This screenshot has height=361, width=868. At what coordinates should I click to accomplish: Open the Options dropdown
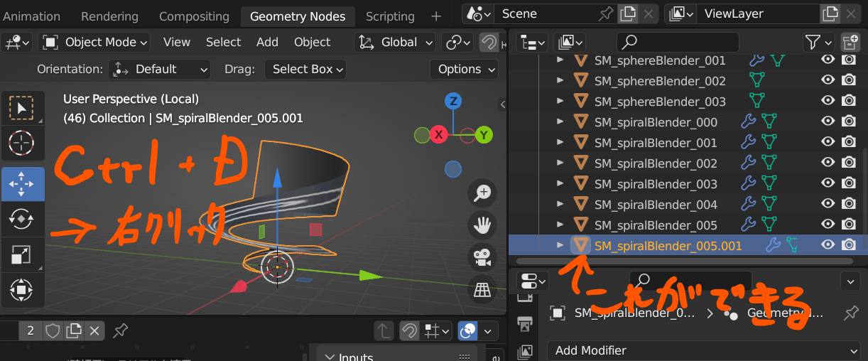click(x=465, y=69)
